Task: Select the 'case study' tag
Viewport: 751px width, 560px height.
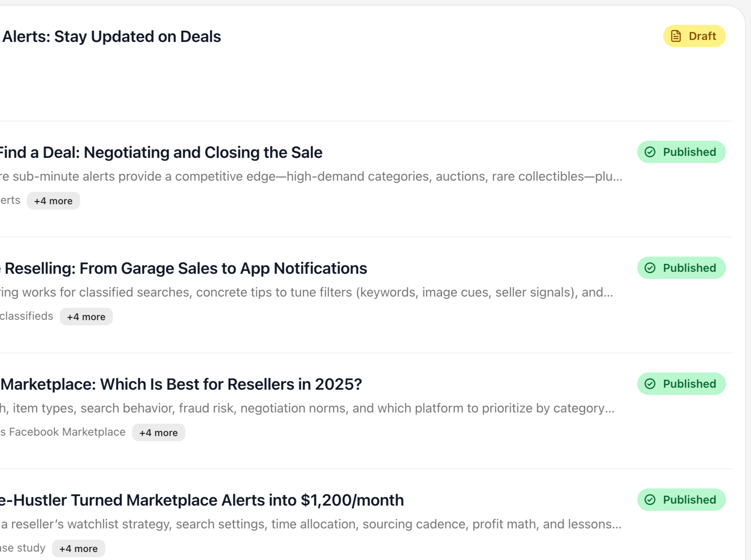Action: [23, 548]
